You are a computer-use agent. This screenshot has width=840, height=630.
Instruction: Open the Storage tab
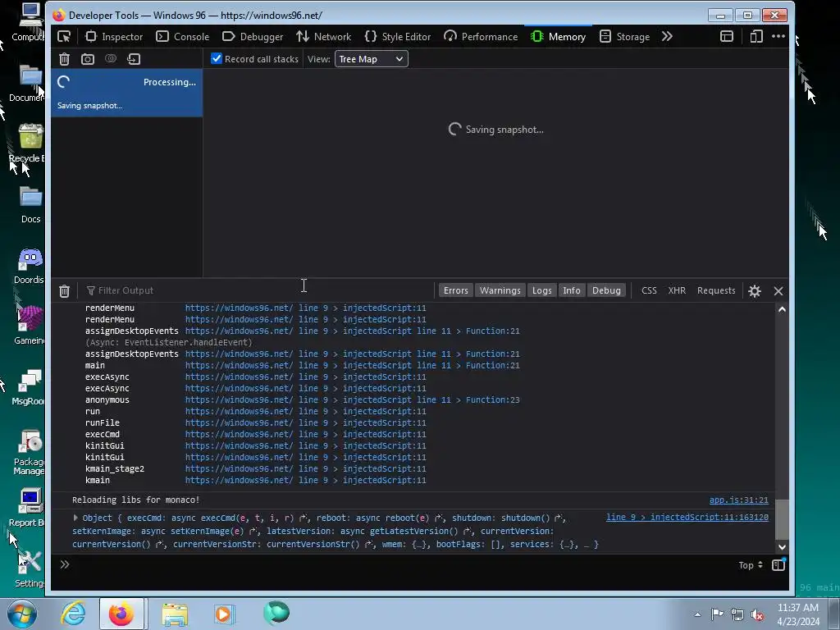624,36
